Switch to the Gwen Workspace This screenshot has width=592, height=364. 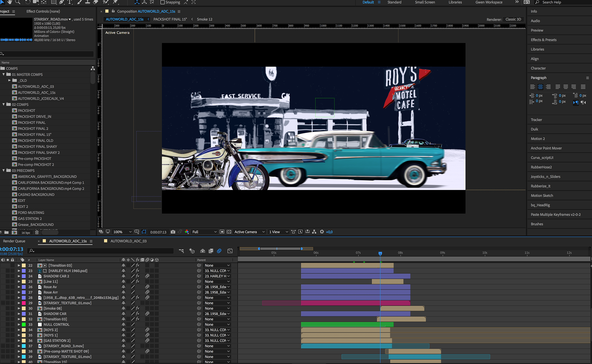pos(489,2)
